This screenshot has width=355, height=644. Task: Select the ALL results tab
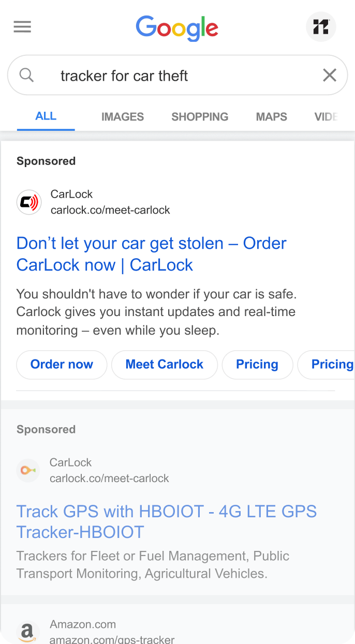[46, 116]
